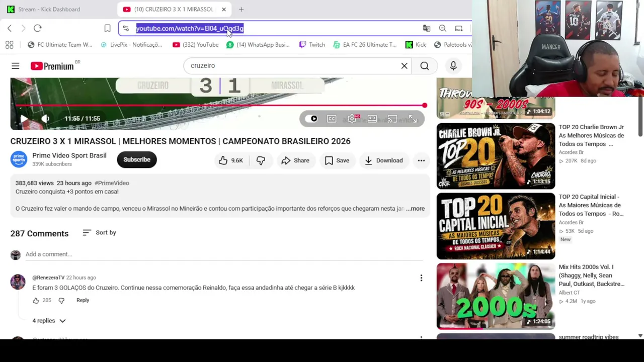Select the CRUZEIRO 3 X 1 MIRASSOL tab
Image resolution: width=644 pixels, height=362 pixels.
[x=174, y=9]
